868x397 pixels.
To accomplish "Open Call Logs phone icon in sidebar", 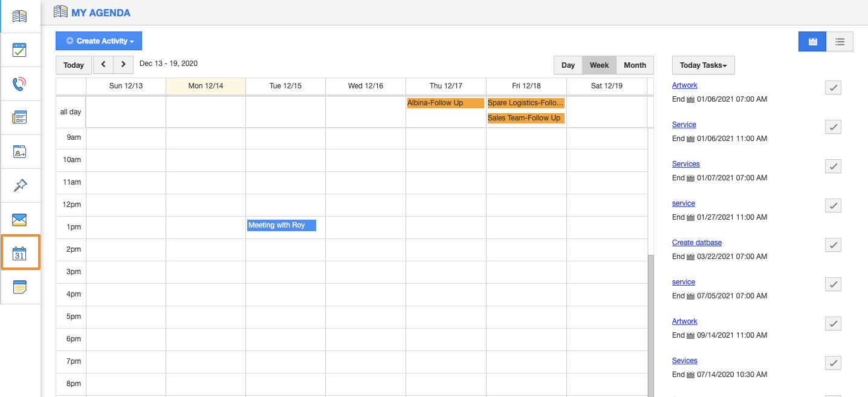I will tap(20, 84).
